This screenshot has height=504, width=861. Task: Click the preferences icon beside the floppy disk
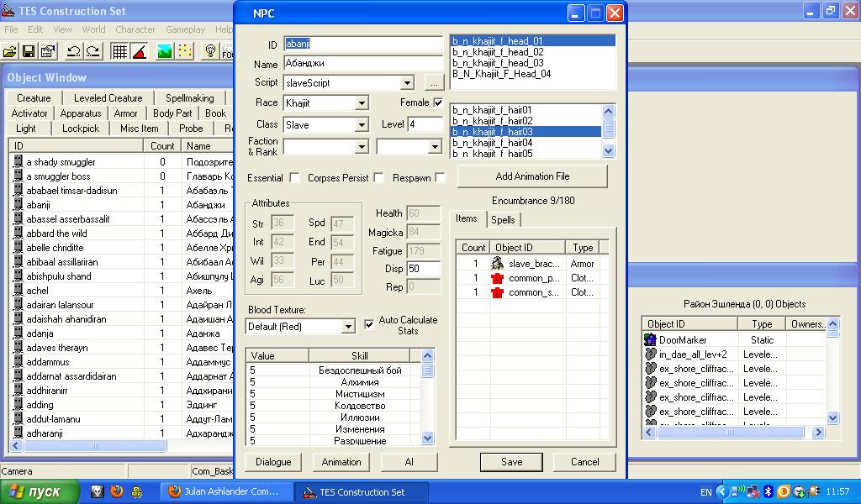click(x=48, y=51)
